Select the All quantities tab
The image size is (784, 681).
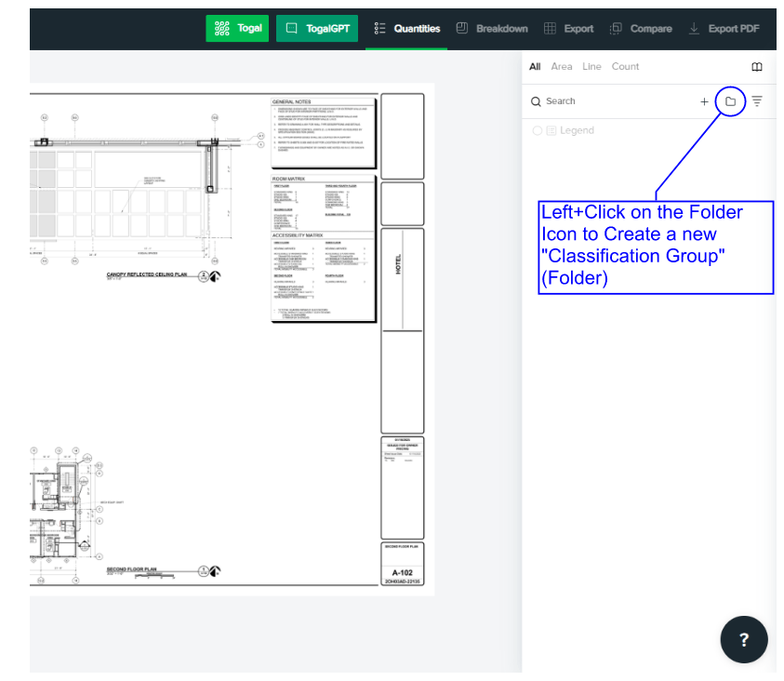534,66
